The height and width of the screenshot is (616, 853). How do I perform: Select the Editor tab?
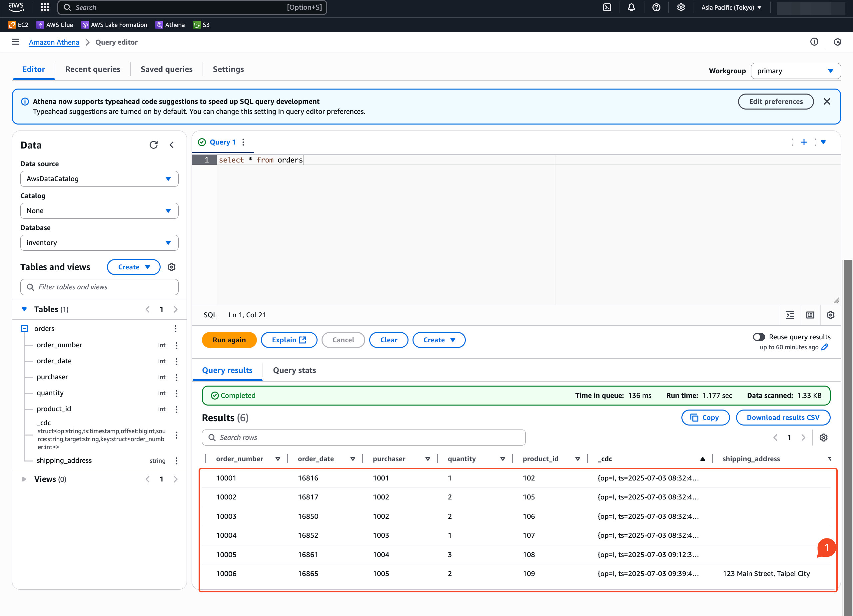[33, 69]
